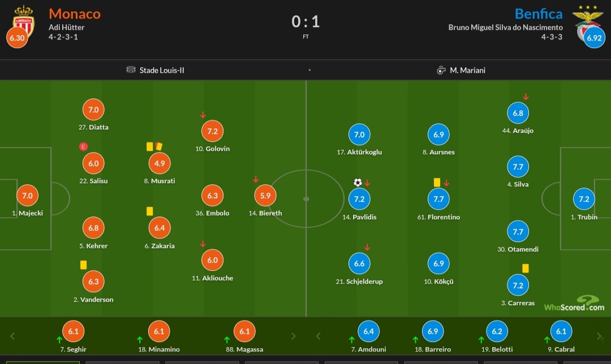Click the Monaco club crest

tap(24, 21)
